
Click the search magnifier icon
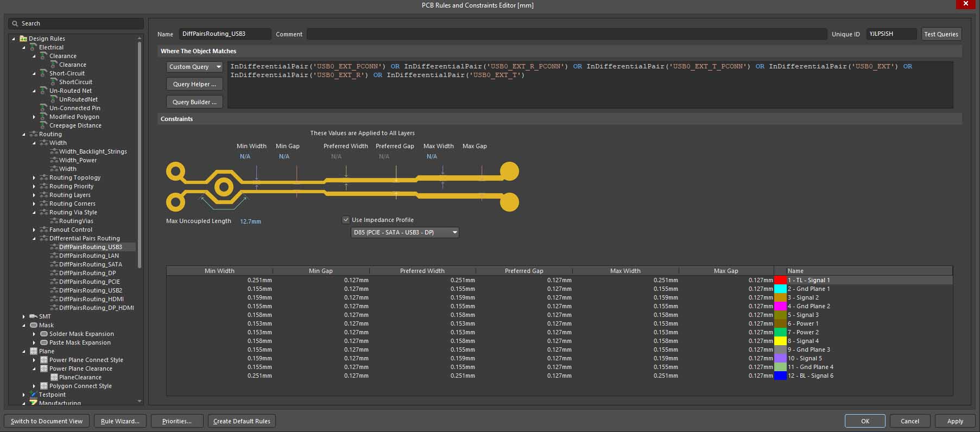(15, 23)
